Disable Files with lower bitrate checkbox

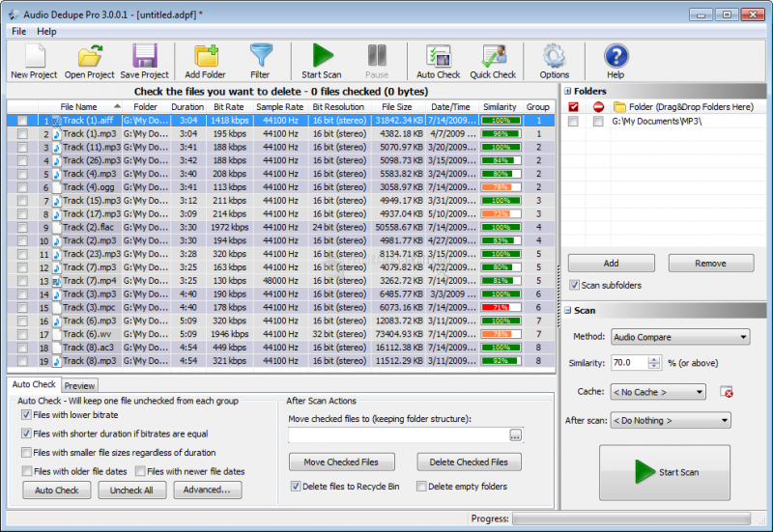point(27,415)
